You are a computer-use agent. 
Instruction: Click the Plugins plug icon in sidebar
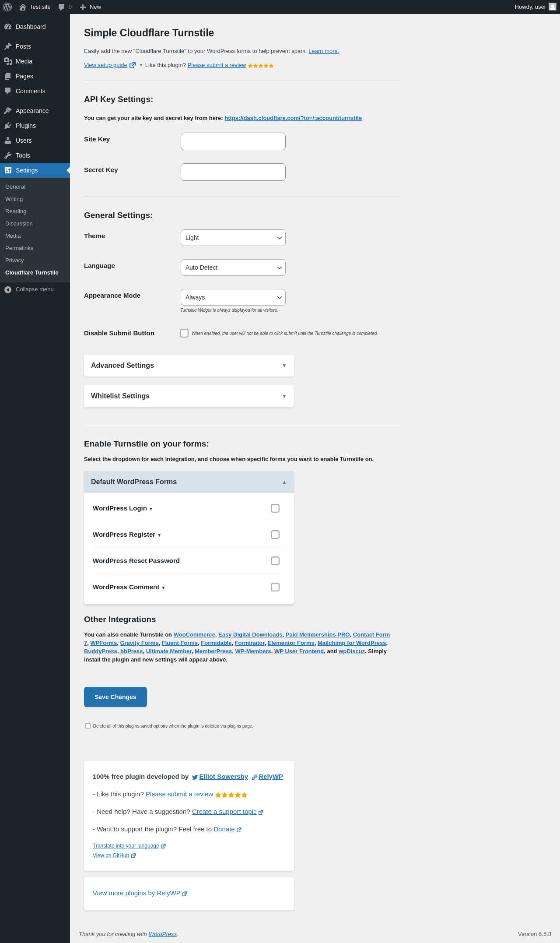8,126
